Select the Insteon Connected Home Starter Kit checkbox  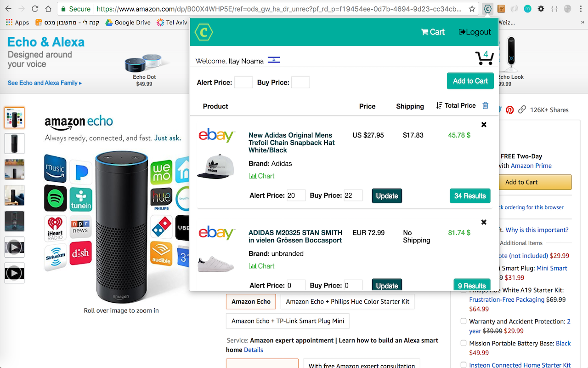click(463, 365)
